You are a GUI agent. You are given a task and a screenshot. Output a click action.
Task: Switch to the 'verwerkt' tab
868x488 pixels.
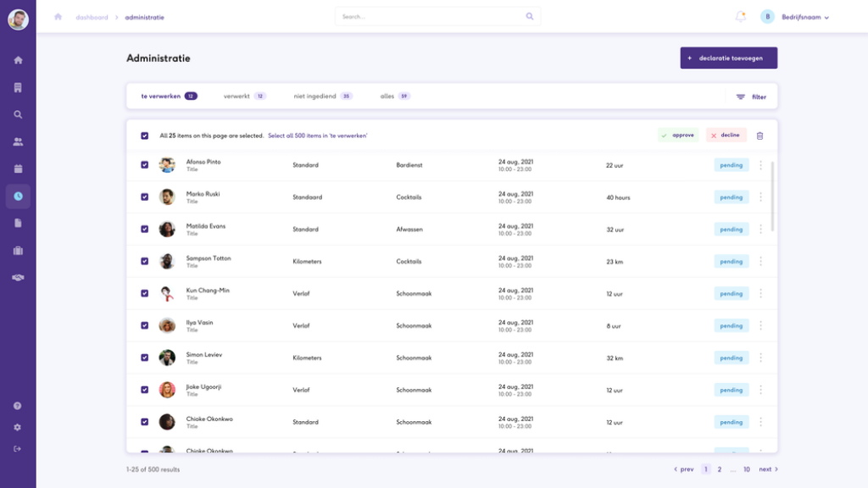click(236, 97)
